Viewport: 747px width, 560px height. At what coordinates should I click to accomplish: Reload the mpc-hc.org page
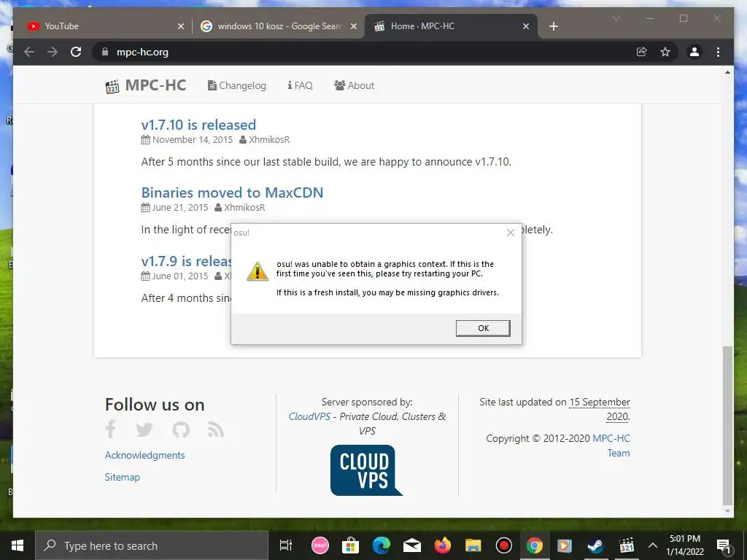pos(76,52)
